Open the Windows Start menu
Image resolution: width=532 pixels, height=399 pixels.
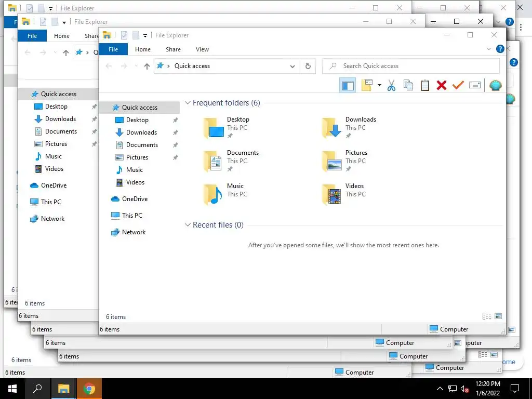point(12,389)
